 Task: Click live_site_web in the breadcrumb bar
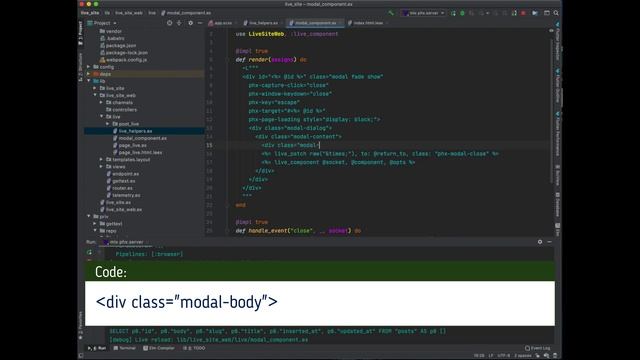click(129, 13)
